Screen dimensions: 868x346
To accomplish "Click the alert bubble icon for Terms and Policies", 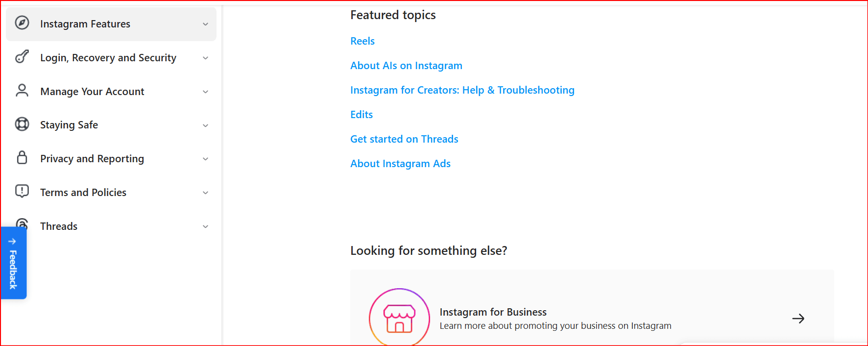I will tap(22, 191).
